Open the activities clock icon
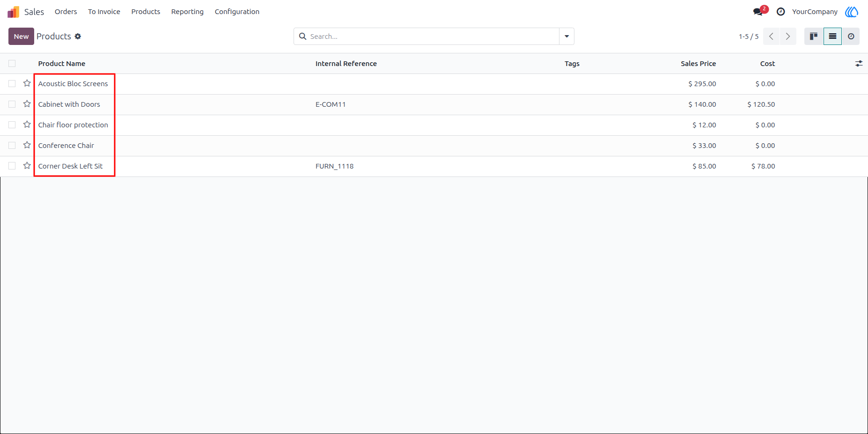This screenshot has height=434, width=868. (x=780, y=12)
